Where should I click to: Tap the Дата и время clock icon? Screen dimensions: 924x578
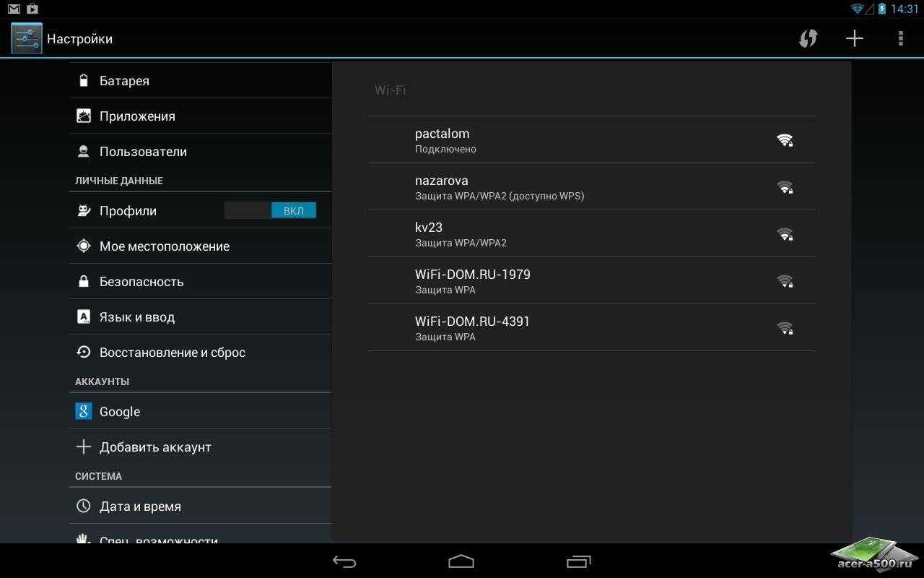[84, 506]
